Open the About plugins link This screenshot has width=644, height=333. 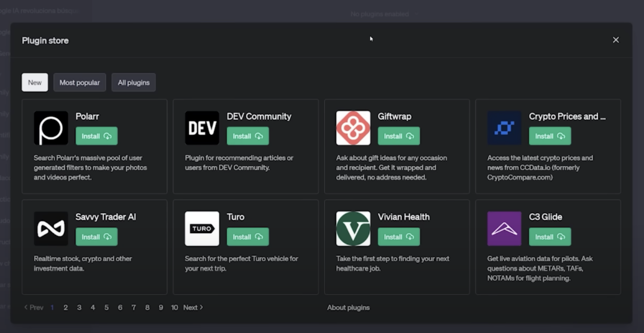click(348, 307)
